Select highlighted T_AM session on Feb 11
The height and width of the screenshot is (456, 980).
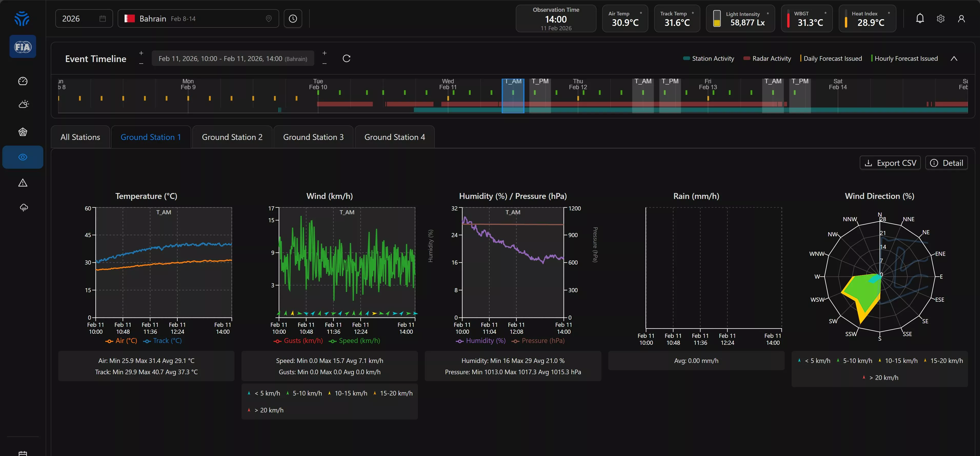click(513, 96)
